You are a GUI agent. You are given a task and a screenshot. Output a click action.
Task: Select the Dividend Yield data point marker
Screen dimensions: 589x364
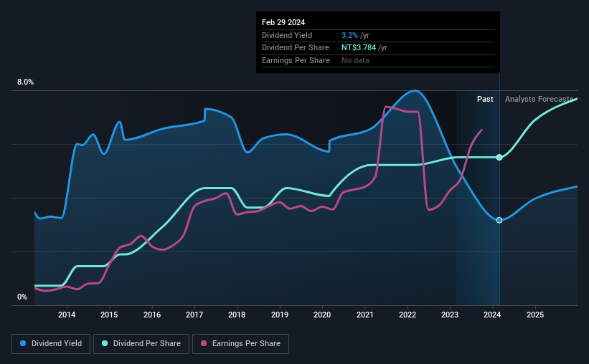coord(499,220)
